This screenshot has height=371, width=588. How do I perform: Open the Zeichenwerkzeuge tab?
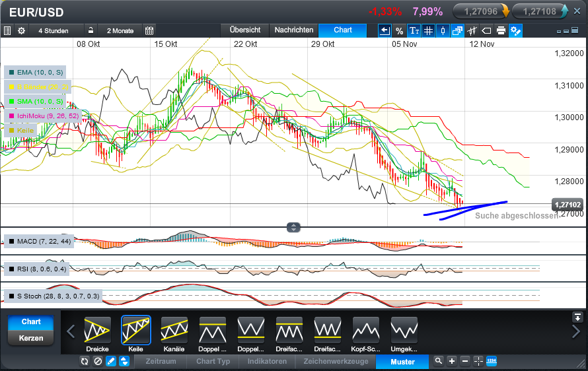[336, 361]
